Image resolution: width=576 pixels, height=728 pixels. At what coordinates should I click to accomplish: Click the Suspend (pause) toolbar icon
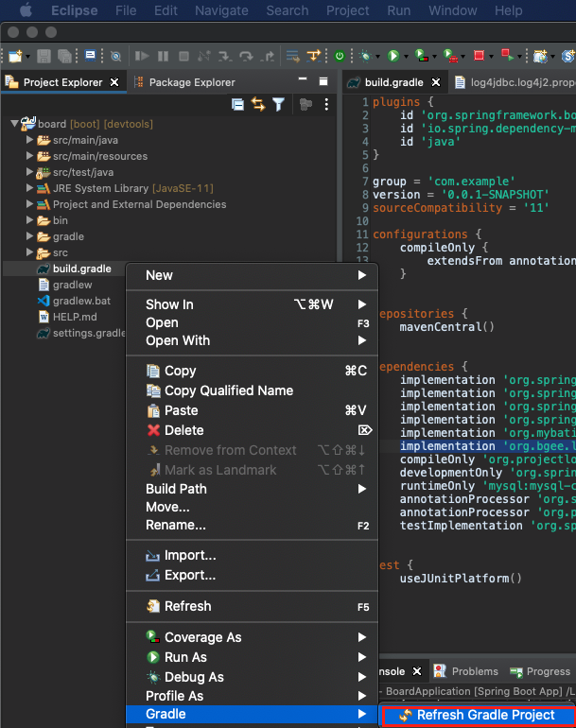pos(163,56)
